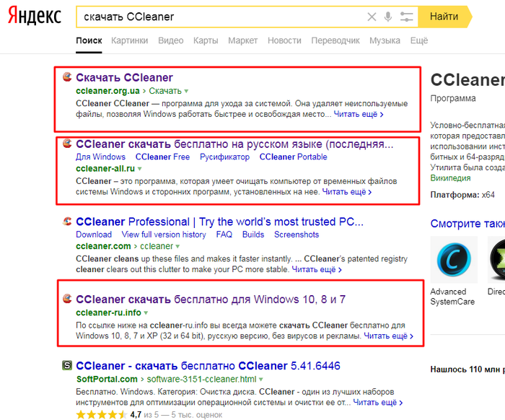Open View full version history sitelink
Image resolution: width=505 pixels, height=420 pixels.
(x=164, y=235)
